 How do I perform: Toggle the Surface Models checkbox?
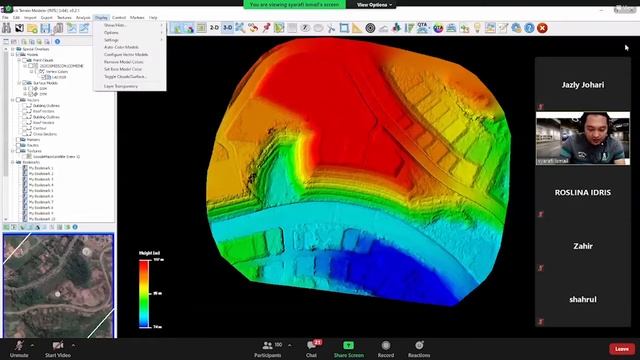pos(24,83)
